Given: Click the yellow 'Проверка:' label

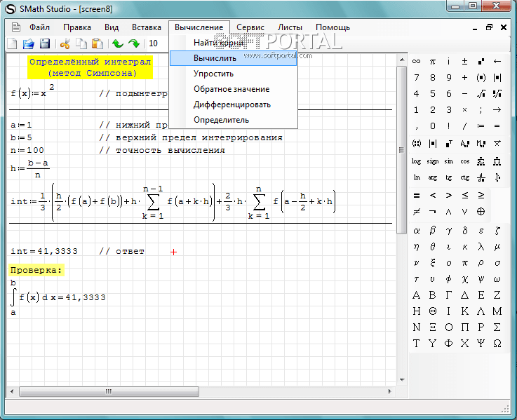Looking at the screenshot, I should click(x=36, y=270).
